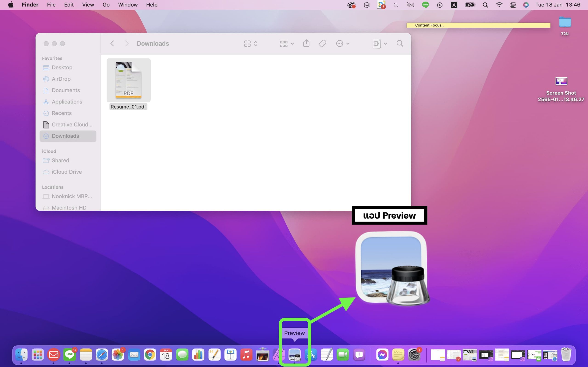Select the Resume_01.pdf file thumbnail

128,80
